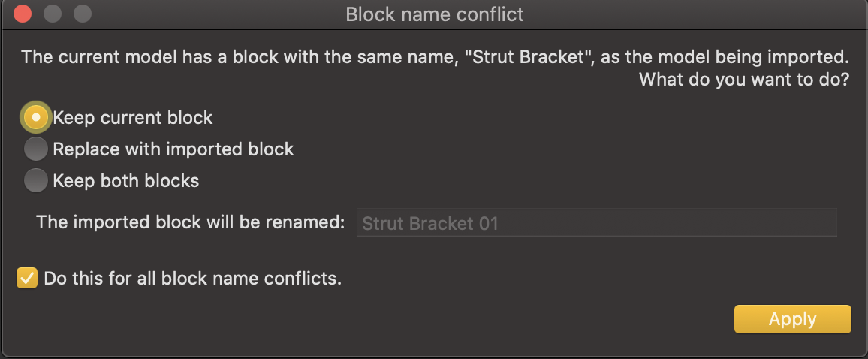Click the yellow dot inside selected radio
The width and height of the screenshot is (868, 359).
pos(36,118)
